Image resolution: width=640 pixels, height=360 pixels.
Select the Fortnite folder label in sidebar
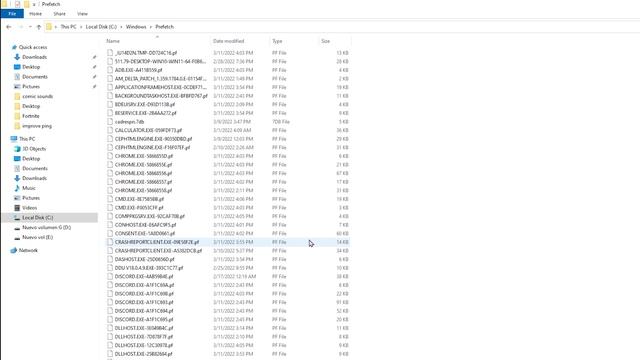pos(31,116)
